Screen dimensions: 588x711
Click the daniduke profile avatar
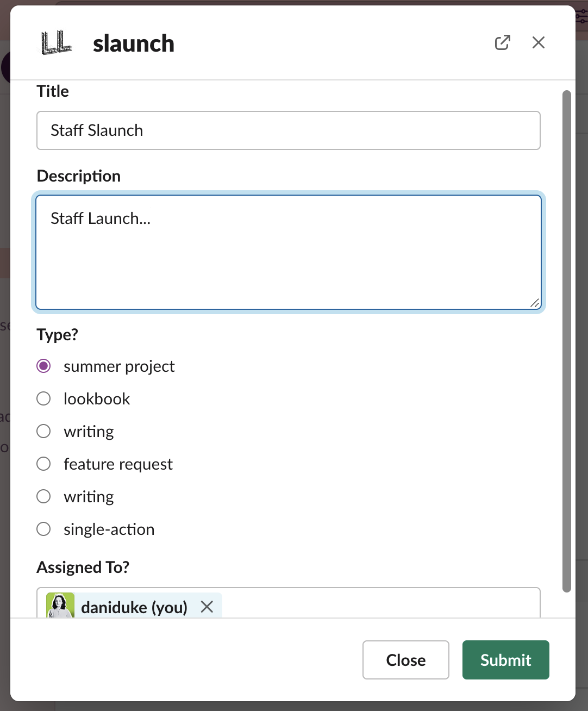coord(60,606)
